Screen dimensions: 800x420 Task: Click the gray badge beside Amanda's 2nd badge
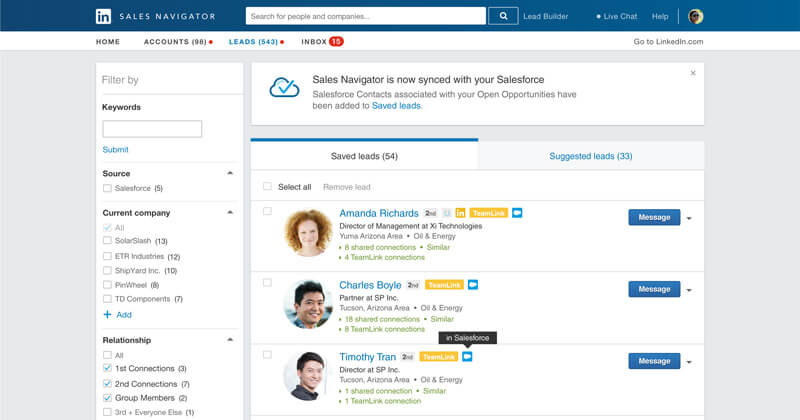(446, 213)
